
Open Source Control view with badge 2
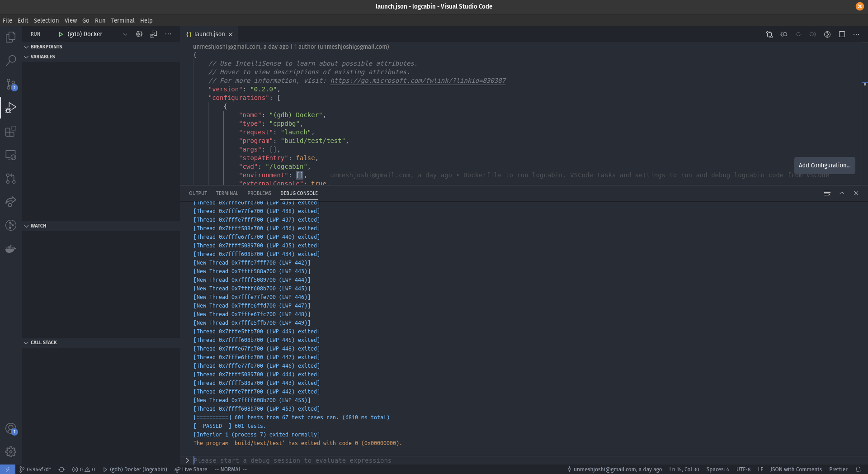(11, 84)
